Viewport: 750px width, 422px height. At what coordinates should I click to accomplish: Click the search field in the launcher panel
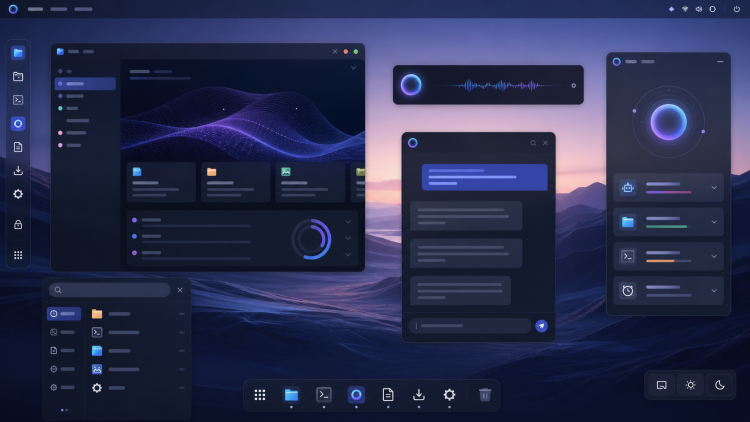coord(110,290)
